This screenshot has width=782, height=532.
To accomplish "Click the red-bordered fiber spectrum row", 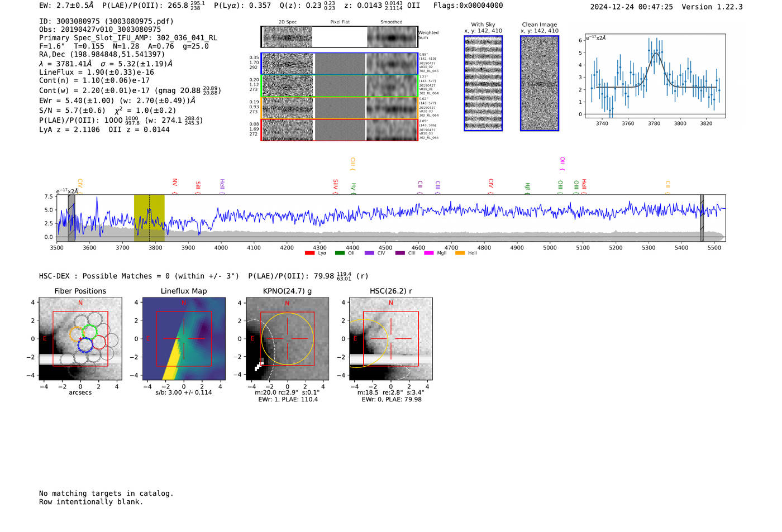I will pos(339,130).
